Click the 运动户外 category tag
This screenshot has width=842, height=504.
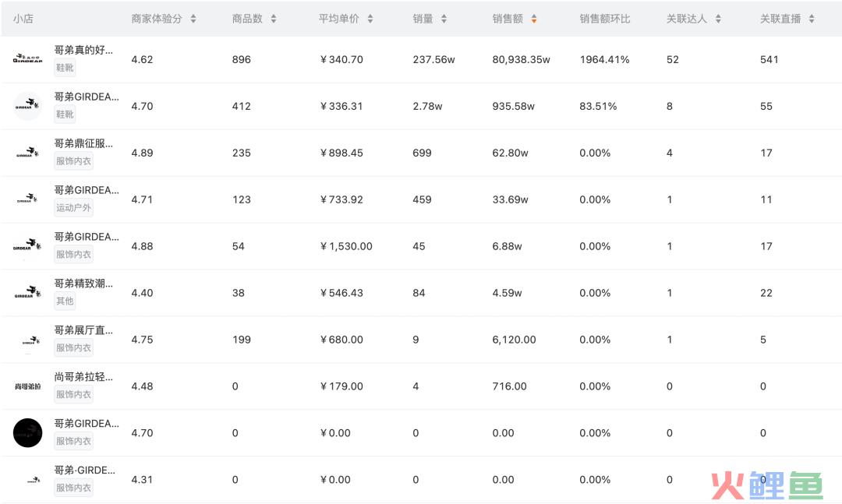coord(73,208)
